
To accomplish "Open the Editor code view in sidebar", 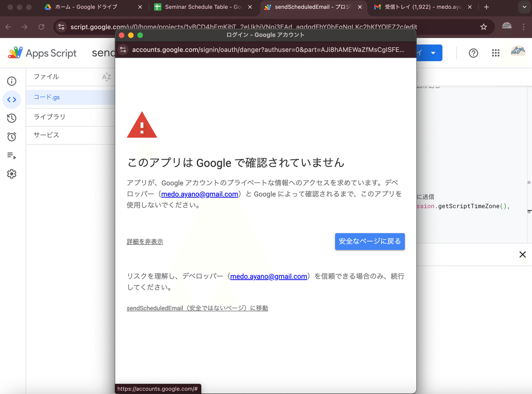I will [x=12, y=100].
